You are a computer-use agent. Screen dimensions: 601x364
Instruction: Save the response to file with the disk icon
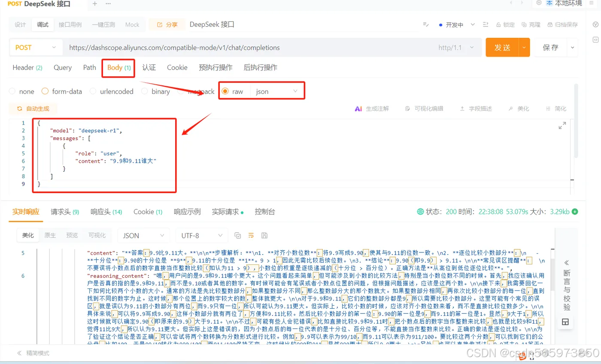click(264, 235)
